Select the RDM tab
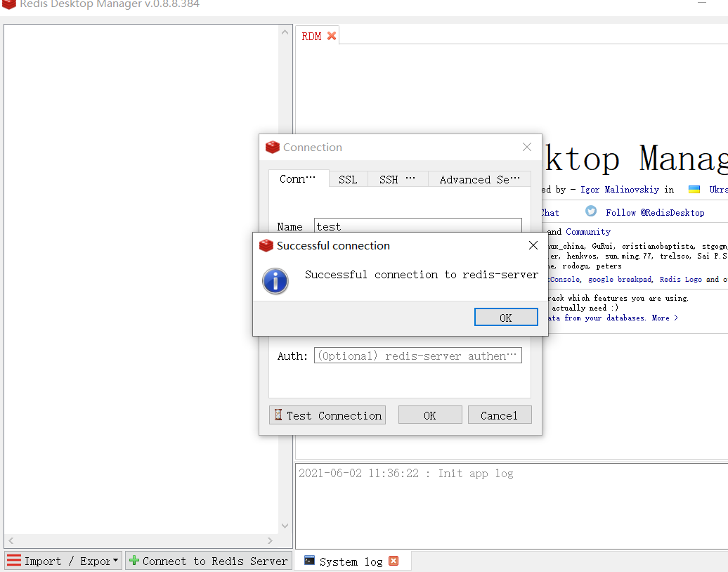The image size is (728, 572). [311, 37]
